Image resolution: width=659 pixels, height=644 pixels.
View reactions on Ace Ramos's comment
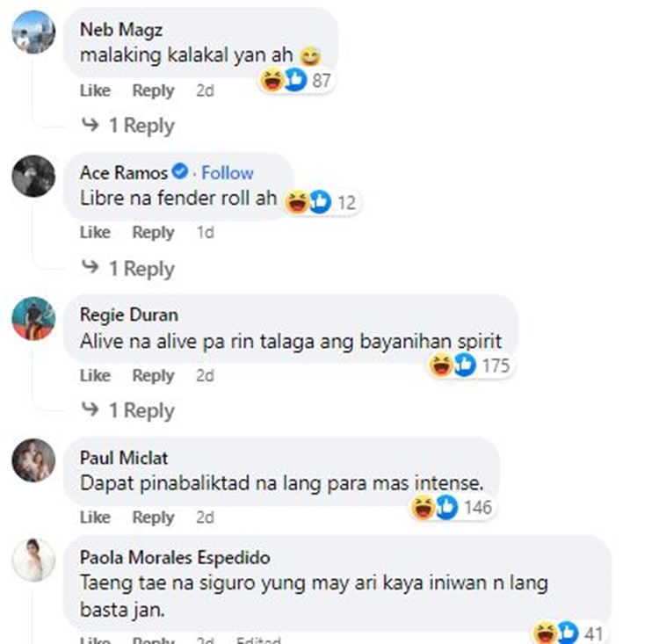pyautogui.click(x=322, y=202)
